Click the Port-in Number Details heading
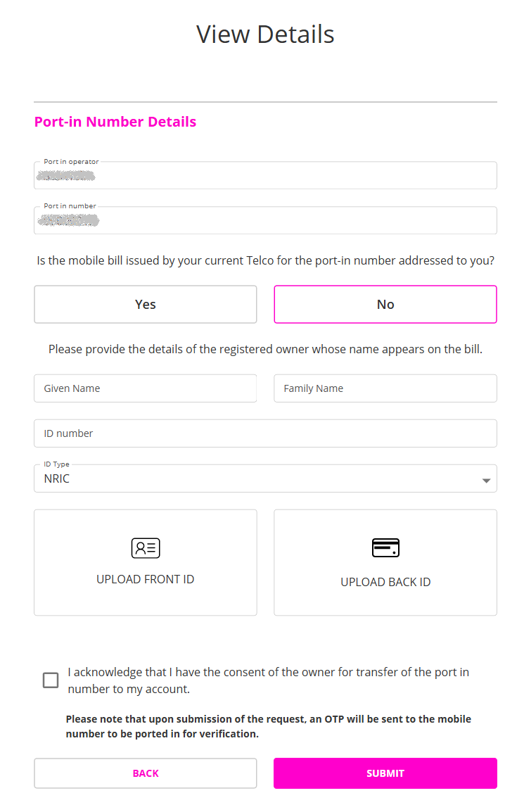 (115, 121)
